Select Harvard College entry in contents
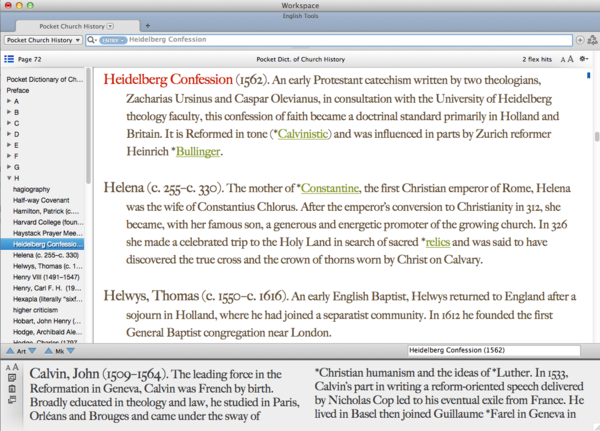This screenshot has width=600, height=431. 48,222
